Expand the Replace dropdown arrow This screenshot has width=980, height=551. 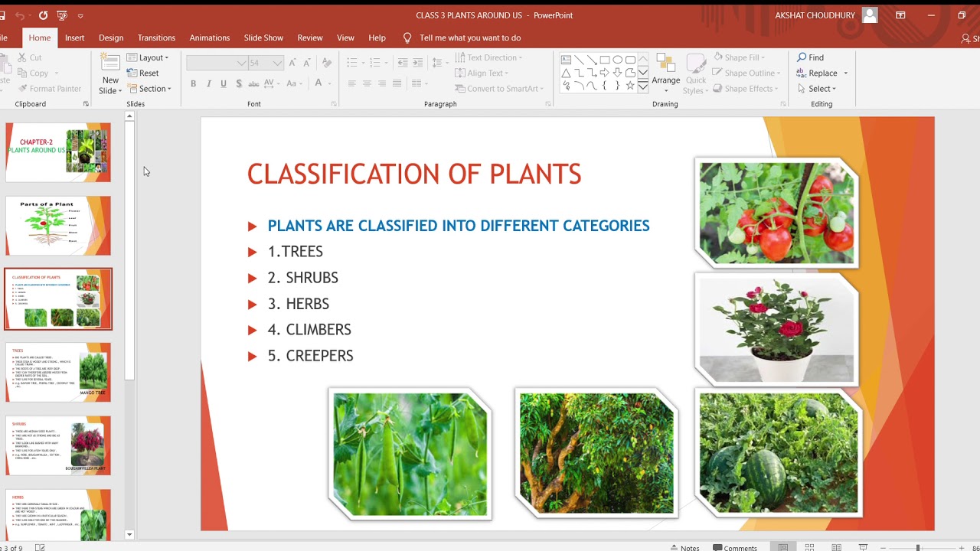(846, 73)
